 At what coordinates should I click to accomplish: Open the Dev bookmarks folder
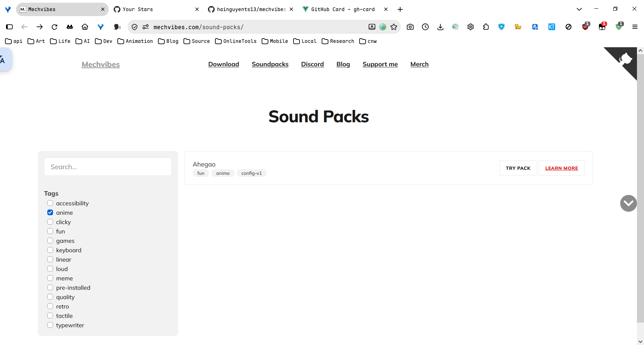tap(104, 41)
